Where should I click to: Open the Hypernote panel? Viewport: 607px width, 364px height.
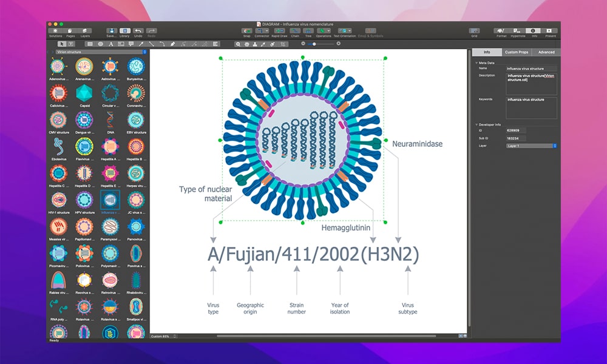[x=518, y=30]
